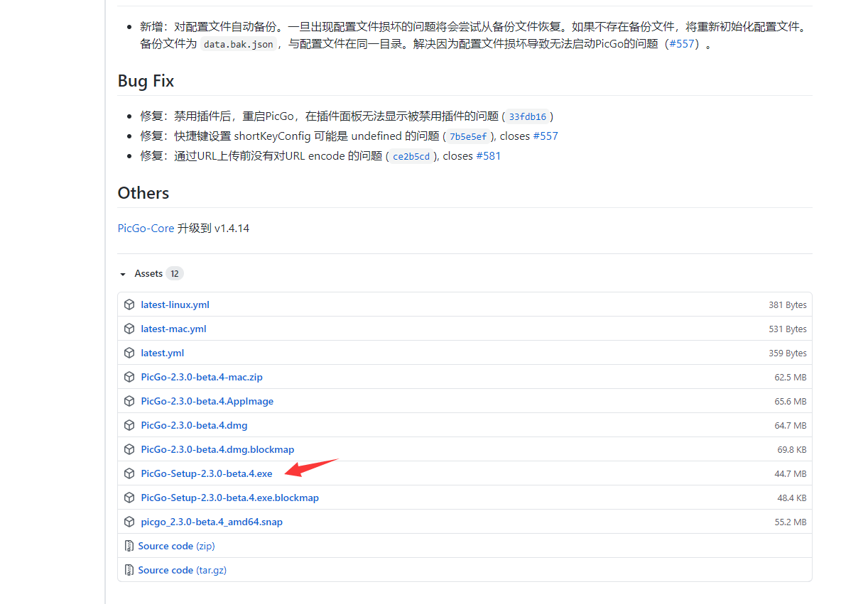
Task: Click the data.bak.json code text
Action: [238, 45]
